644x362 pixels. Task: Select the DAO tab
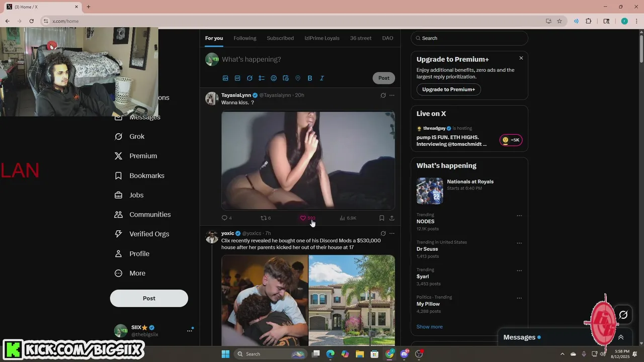click(387, 38)
